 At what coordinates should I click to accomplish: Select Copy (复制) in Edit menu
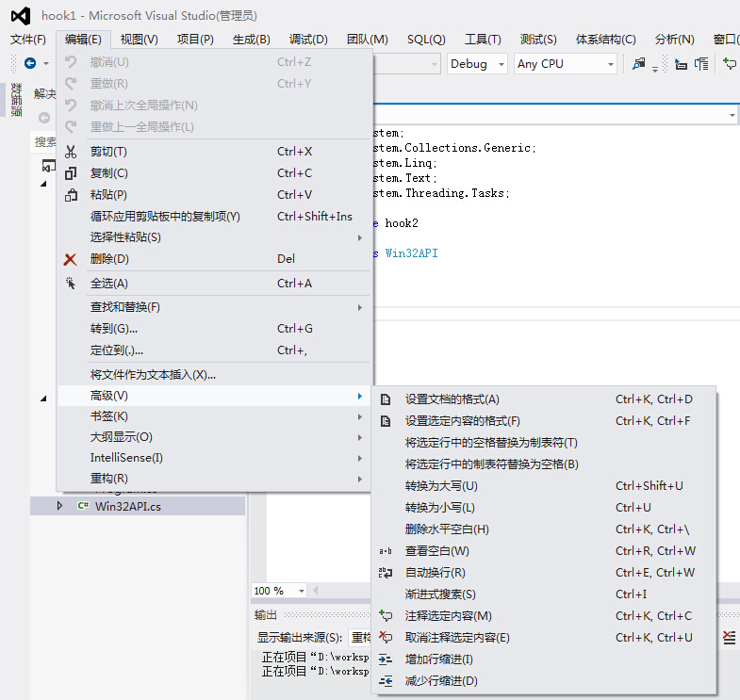(x=214, y=173)
